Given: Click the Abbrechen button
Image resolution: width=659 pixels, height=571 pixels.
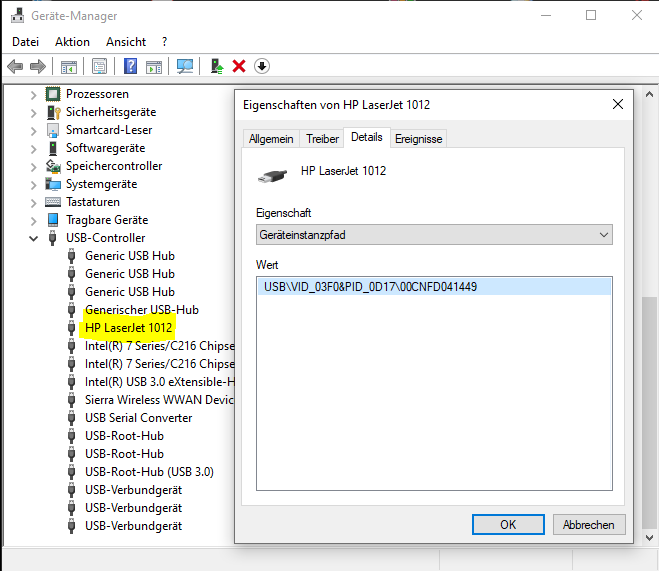Looking at the screenshot, I should [589, 524].
